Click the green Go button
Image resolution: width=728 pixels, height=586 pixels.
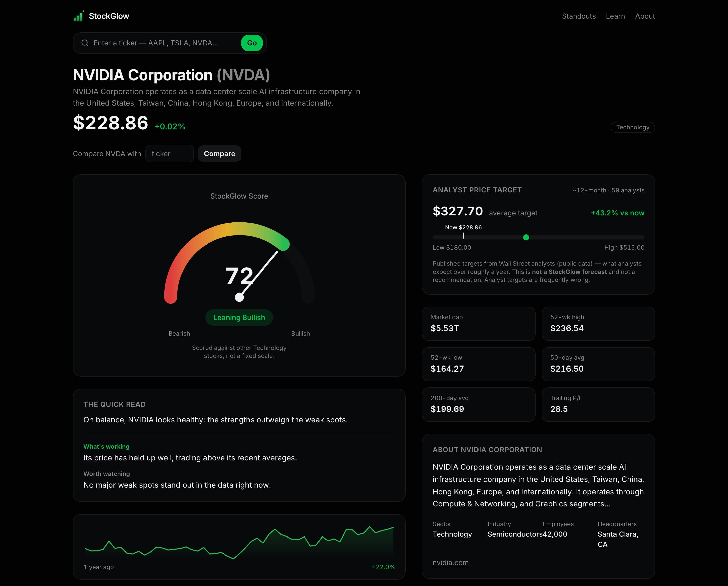click(252, 43)
